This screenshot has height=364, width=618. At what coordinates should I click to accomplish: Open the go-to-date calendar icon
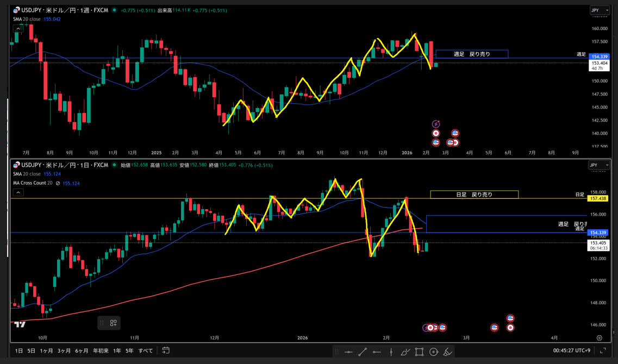point(166,350)
